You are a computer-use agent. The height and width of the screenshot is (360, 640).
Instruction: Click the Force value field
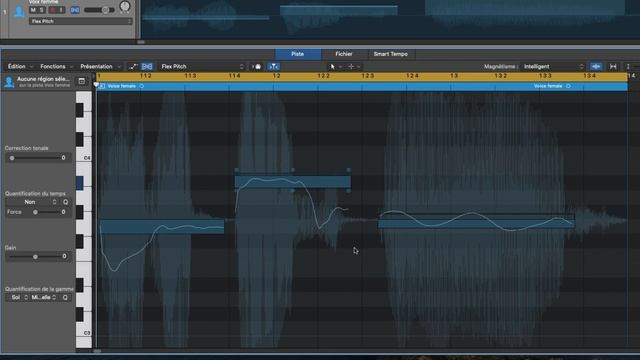[64, 212]
